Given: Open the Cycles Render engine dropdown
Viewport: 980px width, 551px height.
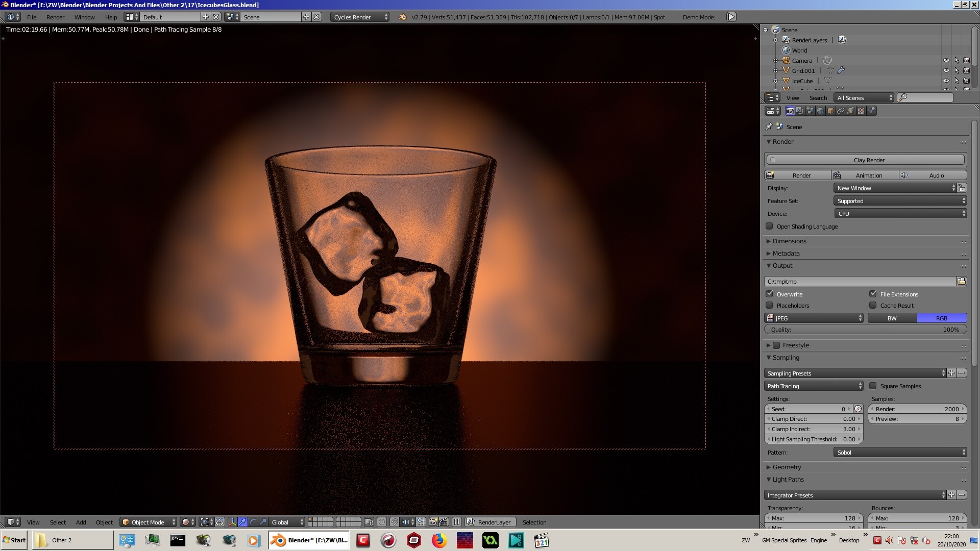Looking at the screenshot, I should pos(359,17).
